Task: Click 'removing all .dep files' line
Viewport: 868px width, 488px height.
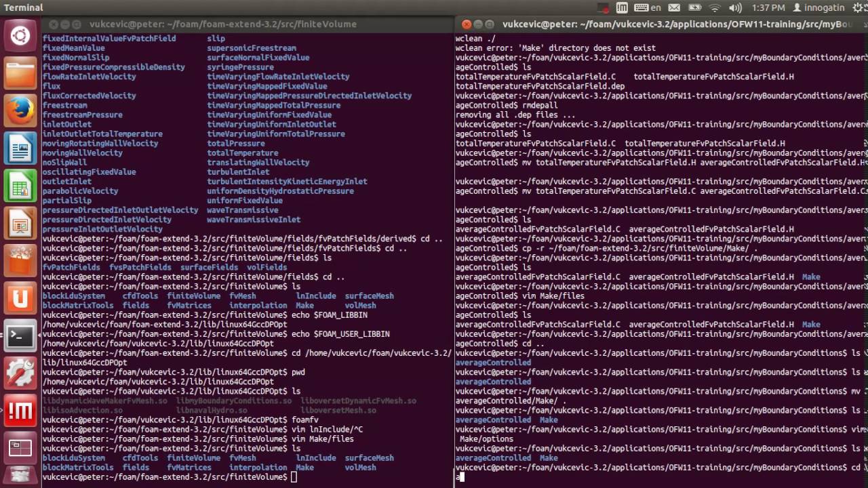Action: coord(515,115)
